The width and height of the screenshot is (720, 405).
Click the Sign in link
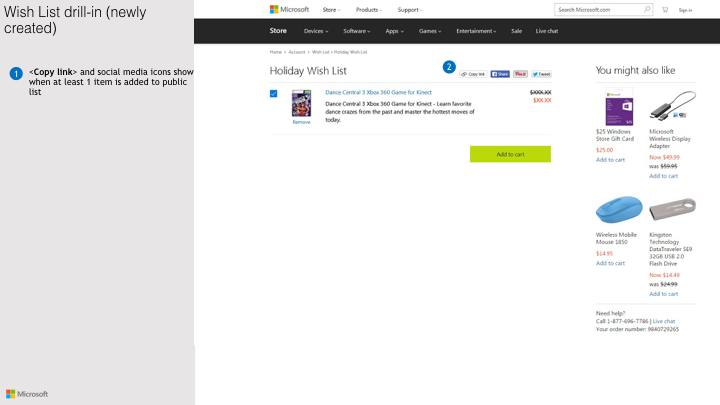point(685,10)
